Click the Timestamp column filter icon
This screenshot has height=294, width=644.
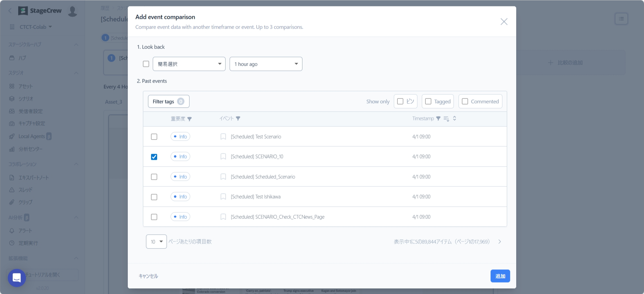438,119
